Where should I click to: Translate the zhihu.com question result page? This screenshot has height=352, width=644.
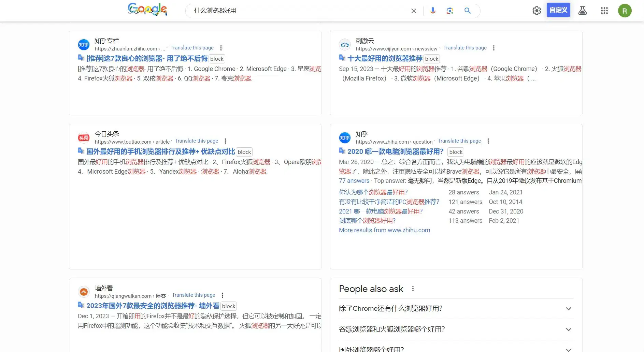[x=459, y=141]
